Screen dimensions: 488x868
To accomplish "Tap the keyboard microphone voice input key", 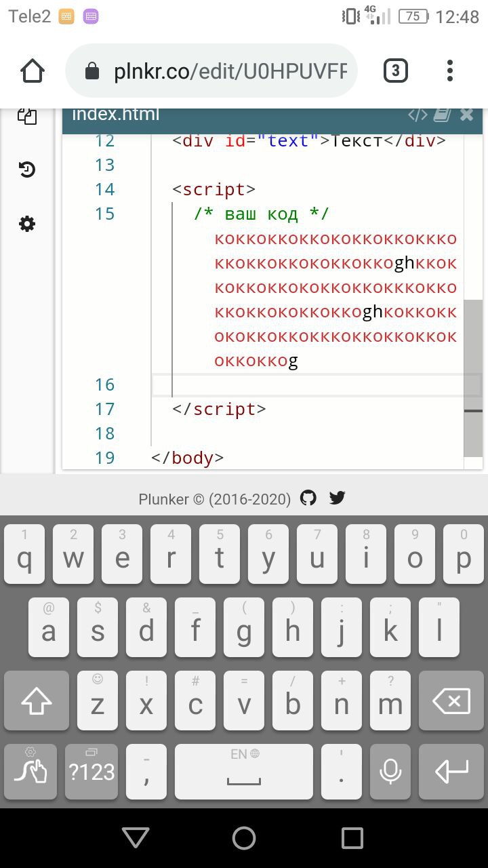I will (390, 772).
